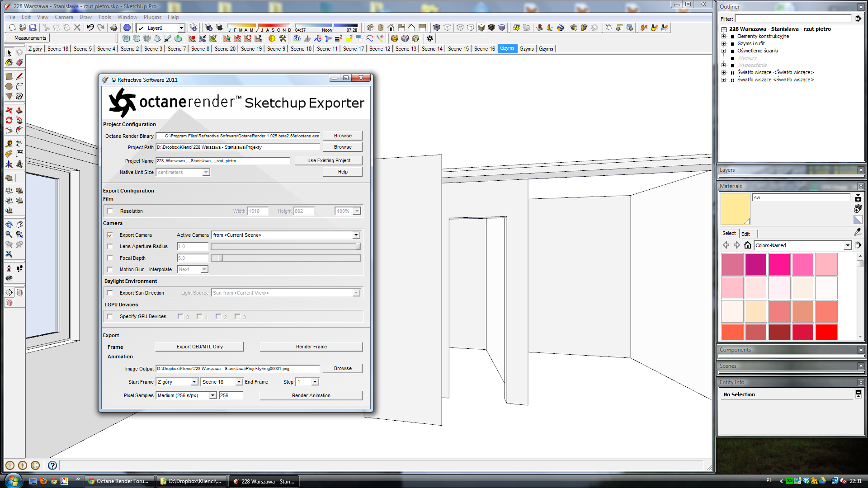Select the Tape Measure tool
Screen dimensions: 868x488
coord(9,144)
